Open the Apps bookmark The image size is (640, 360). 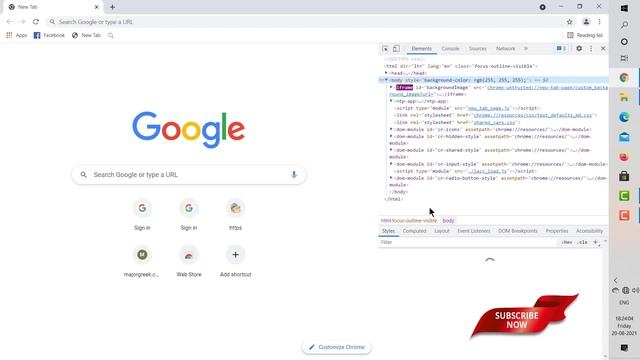16,36
